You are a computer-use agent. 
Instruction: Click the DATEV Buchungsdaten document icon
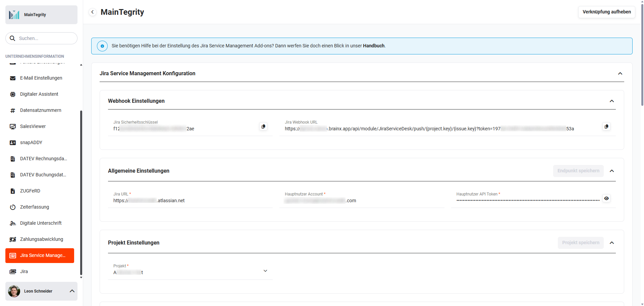(x=13, y=175)
